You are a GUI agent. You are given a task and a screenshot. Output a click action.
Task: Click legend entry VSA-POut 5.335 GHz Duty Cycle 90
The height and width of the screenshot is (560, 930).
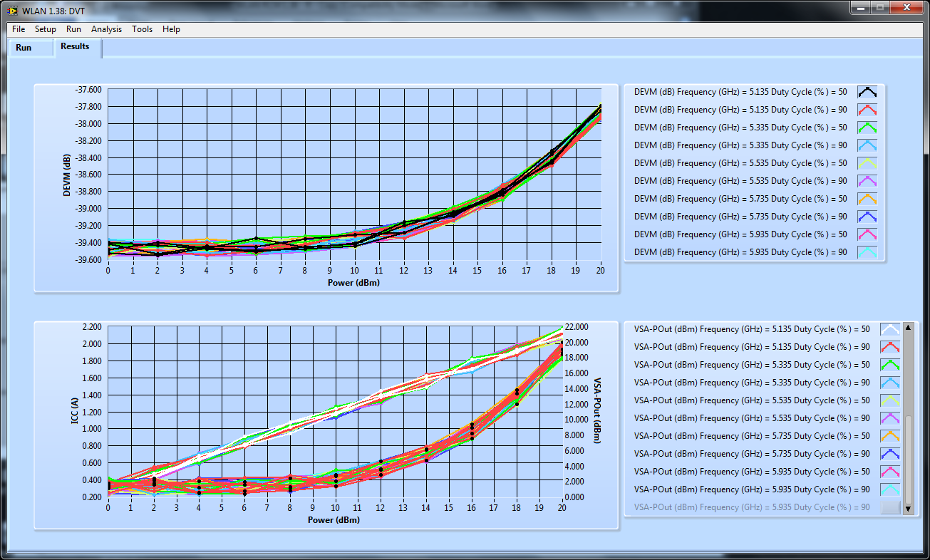coord(752,383)
